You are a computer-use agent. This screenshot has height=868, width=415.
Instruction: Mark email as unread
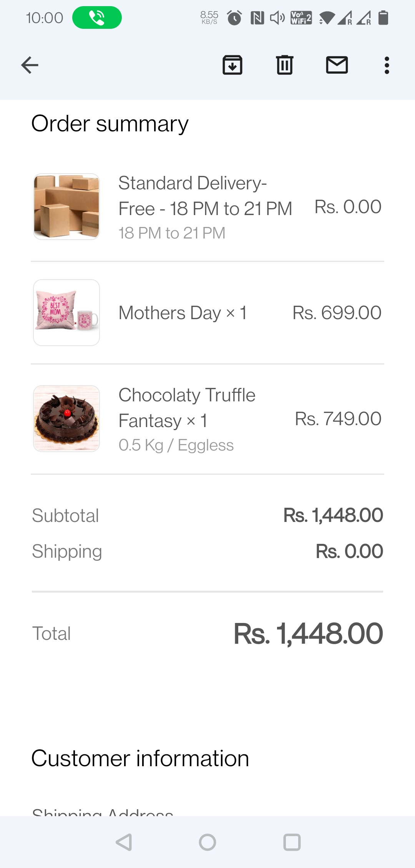337,65
